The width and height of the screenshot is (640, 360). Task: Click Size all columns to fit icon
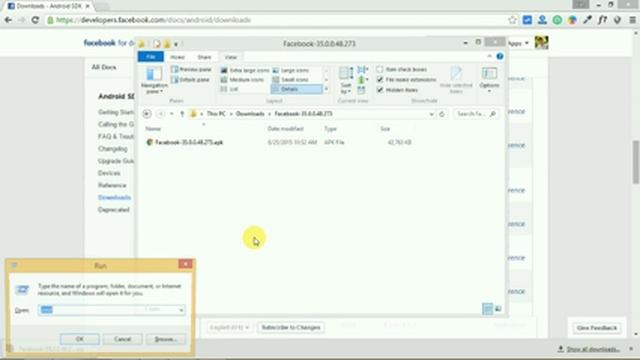click(x=361, y=90)
